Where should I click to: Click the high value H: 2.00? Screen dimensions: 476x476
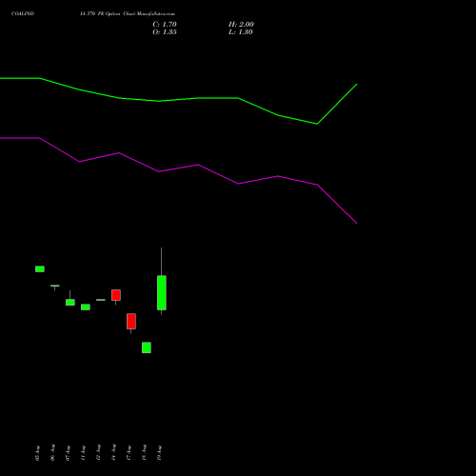[x=241, y=24]
